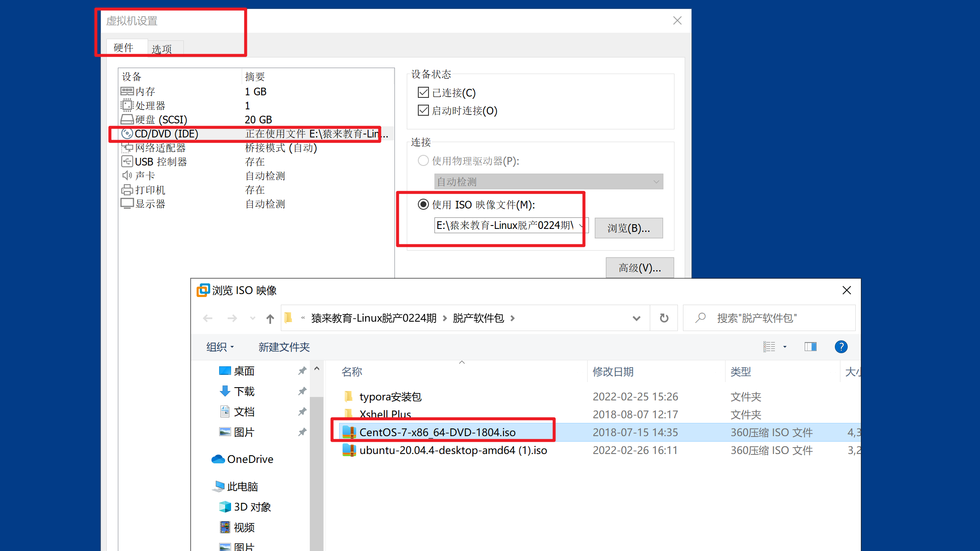Viewport: 980px width, 551px height.
Task: Select the 硬盘 (SCSI) hard disk icon
Action: (127, 120)
